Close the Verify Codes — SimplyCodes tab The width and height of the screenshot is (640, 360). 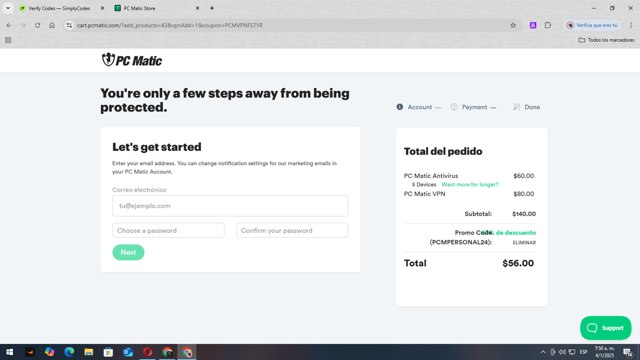click(x=102, y=8)
